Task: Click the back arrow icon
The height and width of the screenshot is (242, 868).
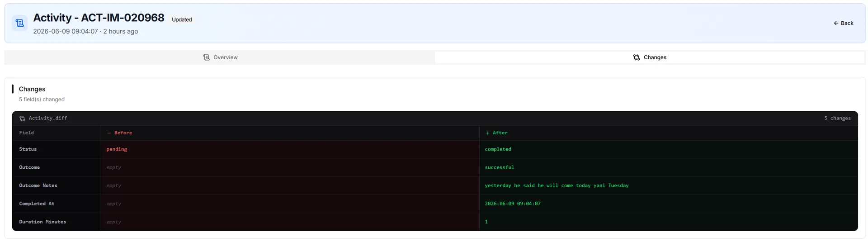Action: click(836, 23)
